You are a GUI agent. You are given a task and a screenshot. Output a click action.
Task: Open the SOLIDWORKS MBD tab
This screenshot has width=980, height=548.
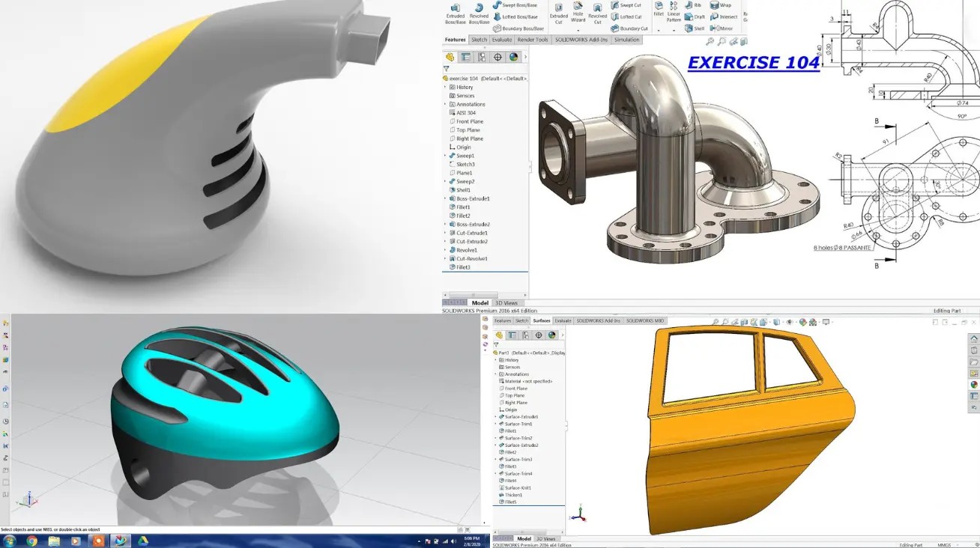pos(644,320)
